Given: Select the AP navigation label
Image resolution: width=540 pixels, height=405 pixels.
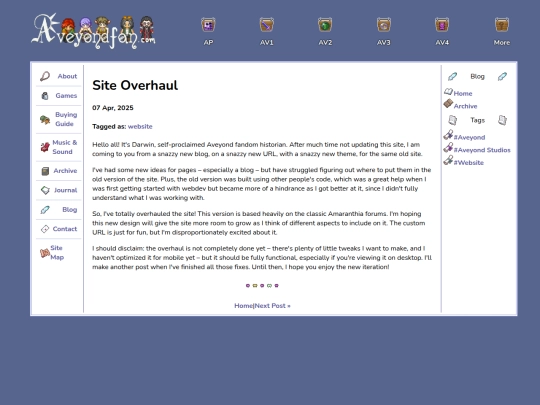Looking at the screenshot, I should [208, 43].
